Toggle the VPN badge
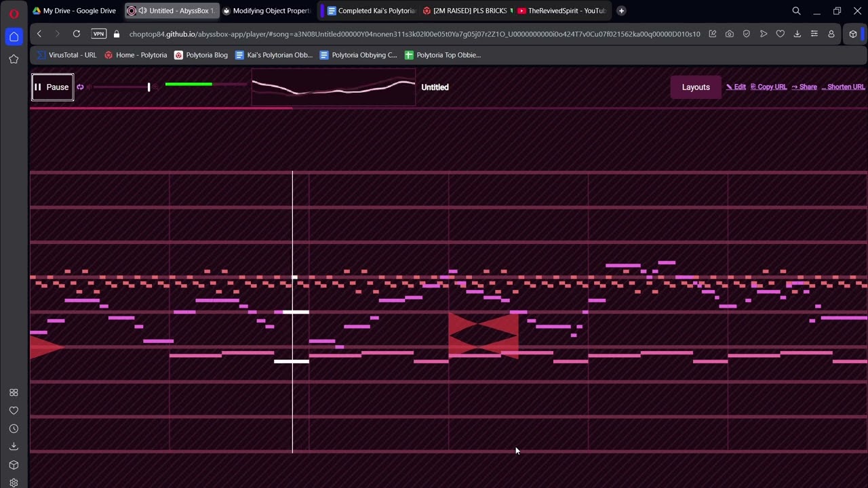Image resolution: width=868 pixels, height=488 pixels. pos(99,34)
